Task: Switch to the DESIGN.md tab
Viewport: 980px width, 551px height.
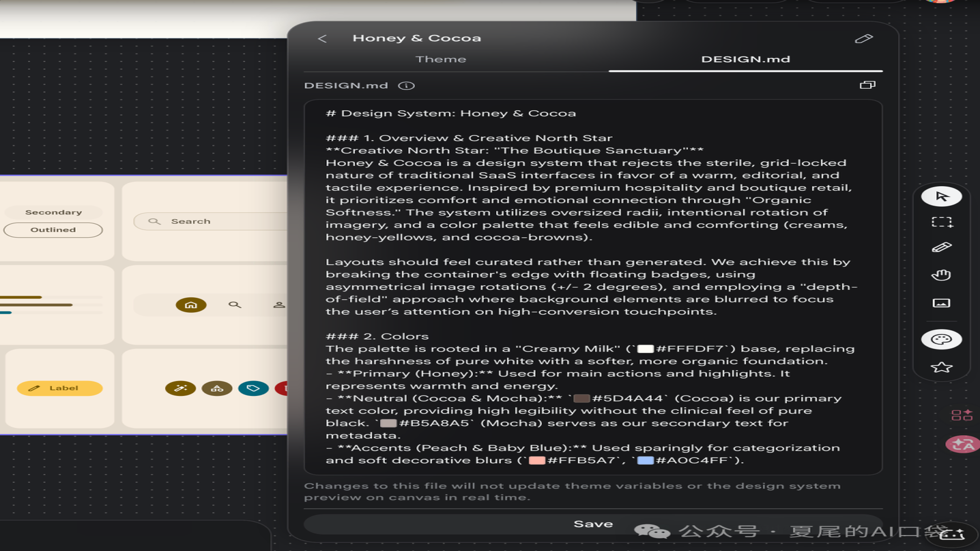Action: [745, 59]
